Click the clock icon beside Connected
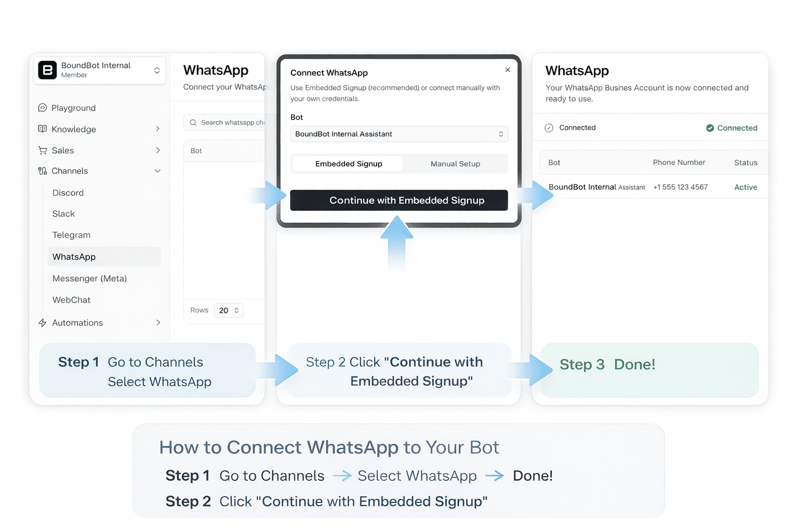The height and width of the screenshot is (532, 798). click(x=549, y=127)
